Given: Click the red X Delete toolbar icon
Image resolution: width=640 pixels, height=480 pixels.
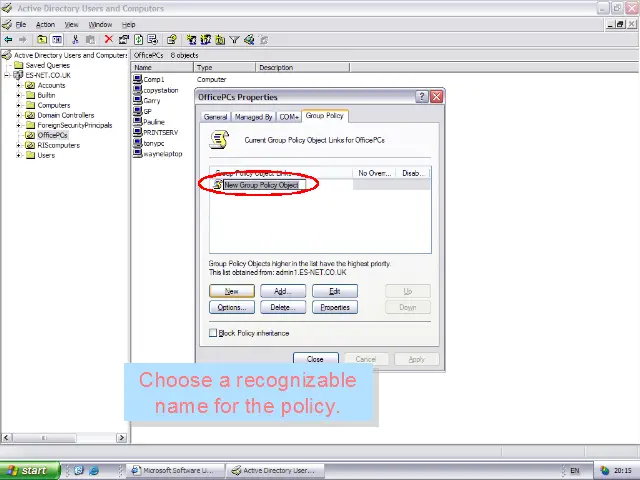Looking at the screenshot, I should click(108, 39).
